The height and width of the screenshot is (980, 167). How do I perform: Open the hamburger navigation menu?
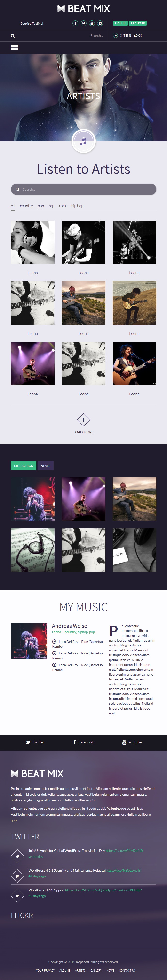[x=15, y=48]
